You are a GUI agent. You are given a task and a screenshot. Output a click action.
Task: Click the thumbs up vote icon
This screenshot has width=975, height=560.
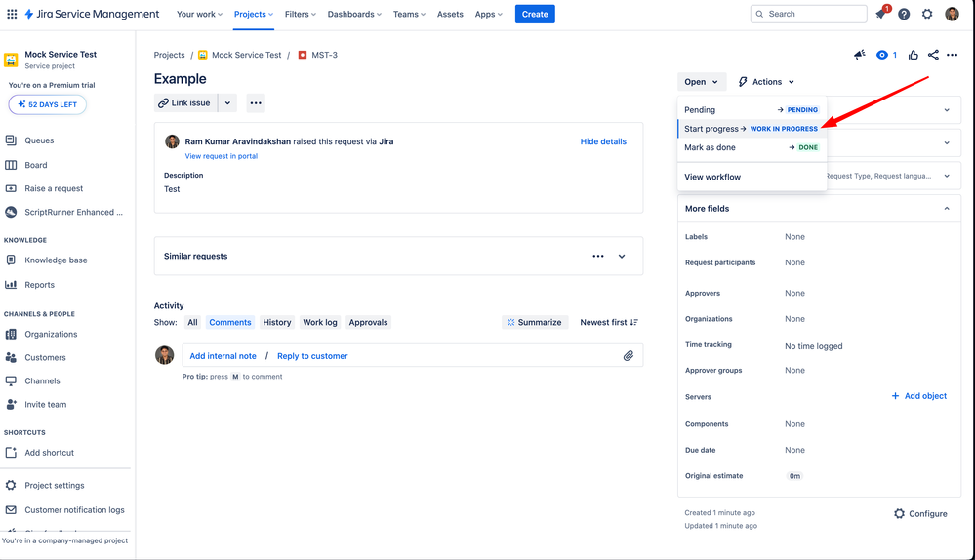pos(913,55)
